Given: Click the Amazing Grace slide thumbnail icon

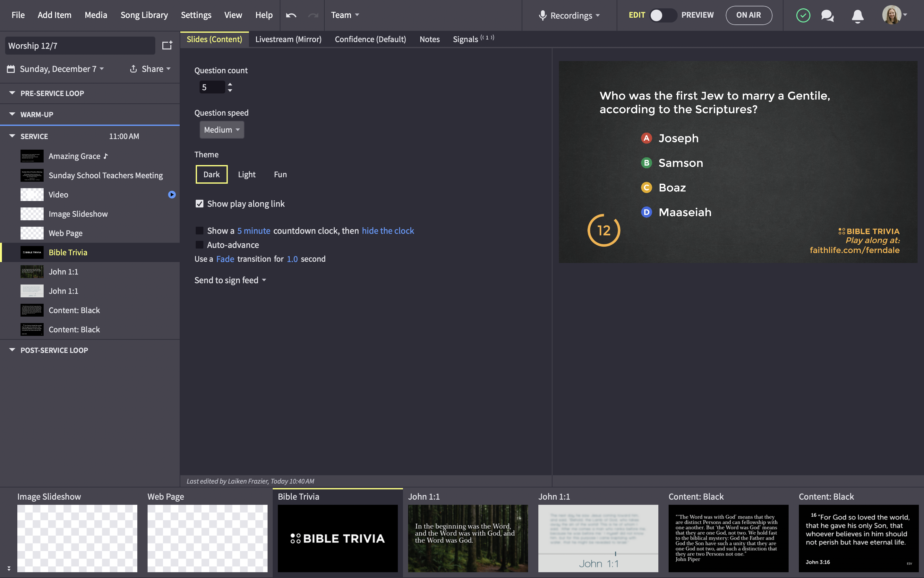Looking at the screenshot, I should tap(32, 156).
